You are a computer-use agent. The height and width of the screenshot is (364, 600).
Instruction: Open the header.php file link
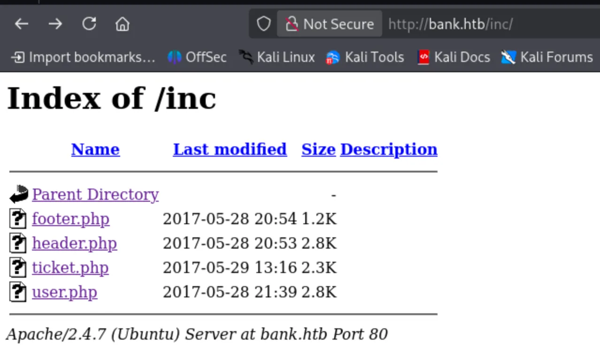[x=74, y=243]
